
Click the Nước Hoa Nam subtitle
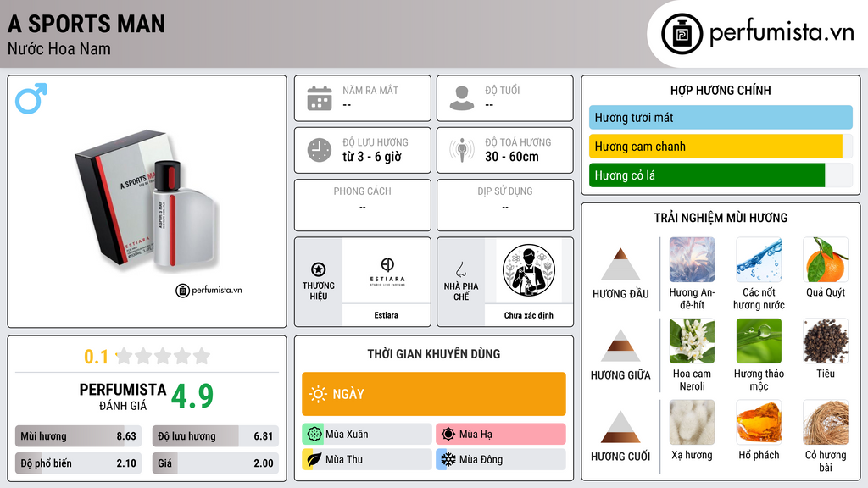point(59,48)
